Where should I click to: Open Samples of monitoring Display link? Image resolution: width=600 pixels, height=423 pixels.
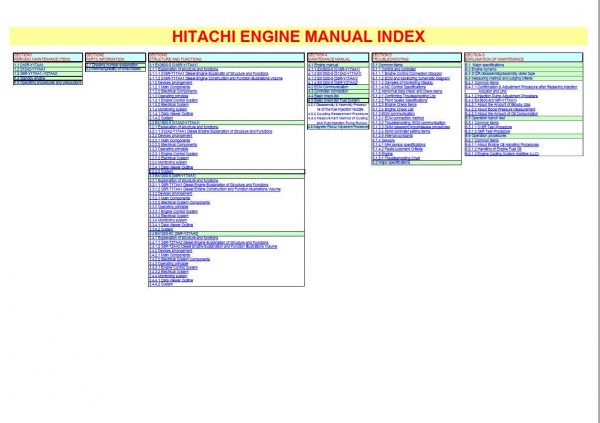(x=403, y=82)
